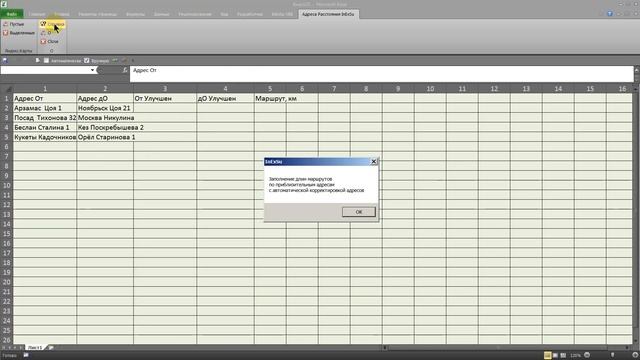
Task: Click the Выделенные ribbon button
Action: 19,33
